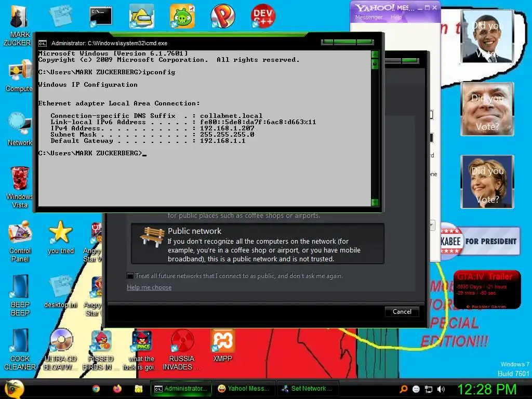
Task: Open the DEV C++ desktop shortcut
Action: [263, 16]
